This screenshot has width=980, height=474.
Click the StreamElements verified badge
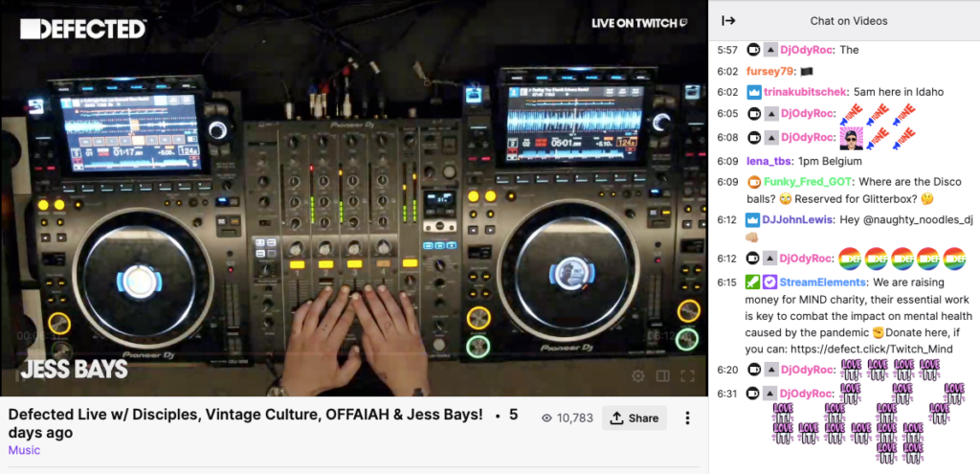coord(769,282)
